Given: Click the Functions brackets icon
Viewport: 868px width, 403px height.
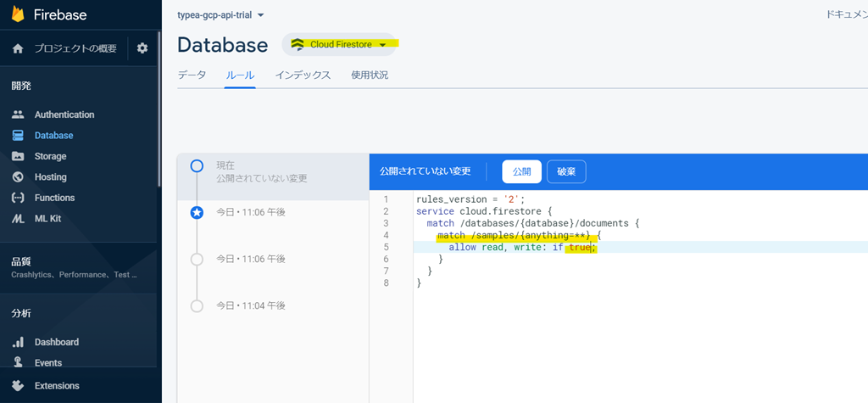Looking at the screenshot, I should pyautogui.click(x=18, y=198).
